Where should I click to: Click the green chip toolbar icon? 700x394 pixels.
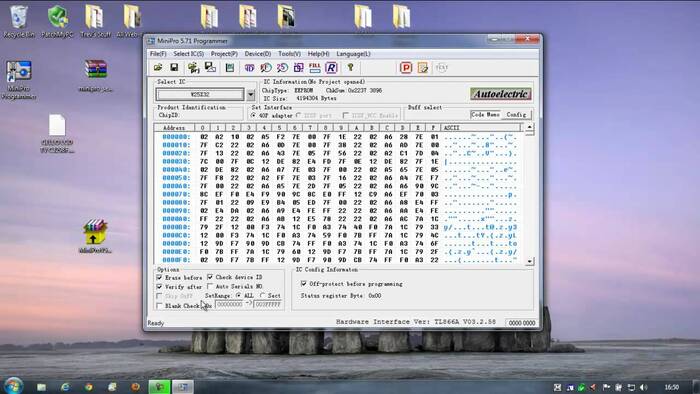point(230,67)
